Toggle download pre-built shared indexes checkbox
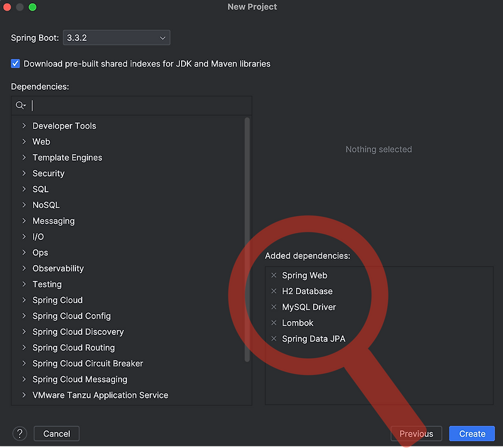503x448 pixels. (15, 63)
